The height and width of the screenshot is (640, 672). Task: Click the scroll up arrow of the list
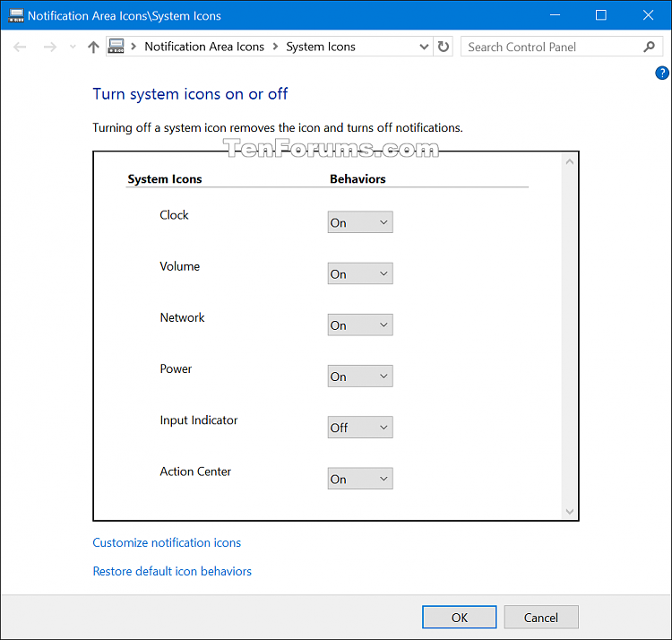point(570,161)
